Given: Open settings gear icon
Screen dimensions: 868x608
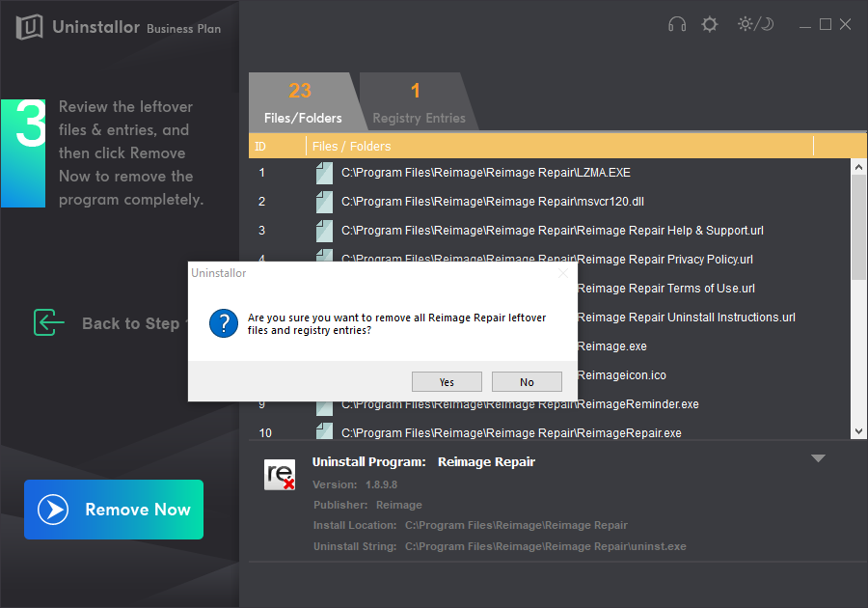Looking at the screenshot, I should 709,24.
